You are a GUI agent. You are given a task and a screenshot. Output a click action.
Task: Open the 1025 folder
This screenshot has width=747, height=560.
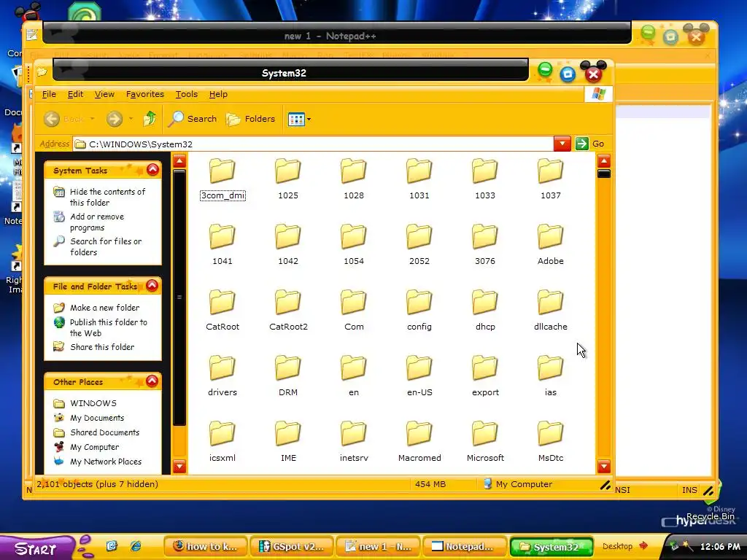(288, 179)
